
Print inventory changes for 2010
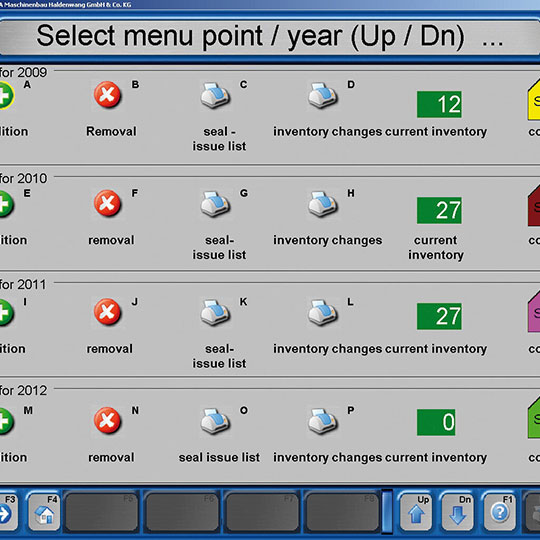pos(323,204)
